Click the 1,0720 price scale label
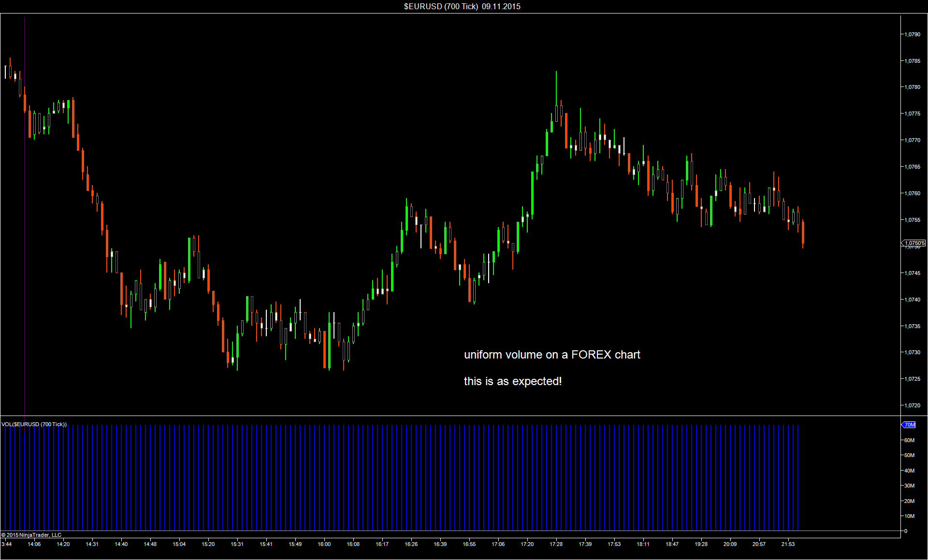Screen dimensions: 928x560 (x=913, y=405)
